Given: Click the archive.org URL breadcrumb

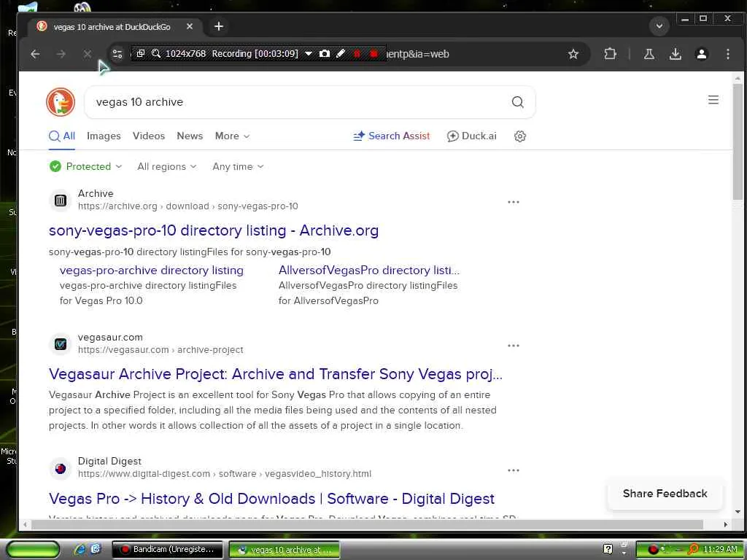Looking at the screenshot, I should (x=187, y=206).
